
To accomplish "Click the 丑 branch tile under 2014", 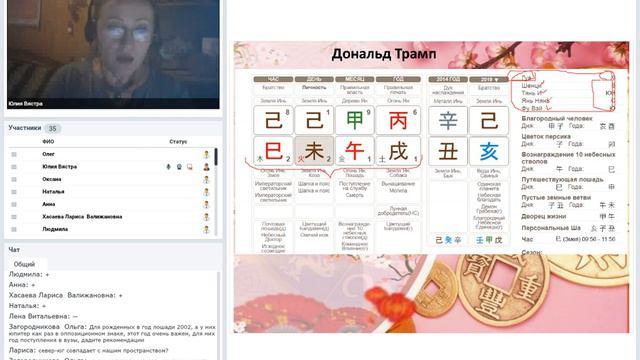I will (x=447, y=151).
